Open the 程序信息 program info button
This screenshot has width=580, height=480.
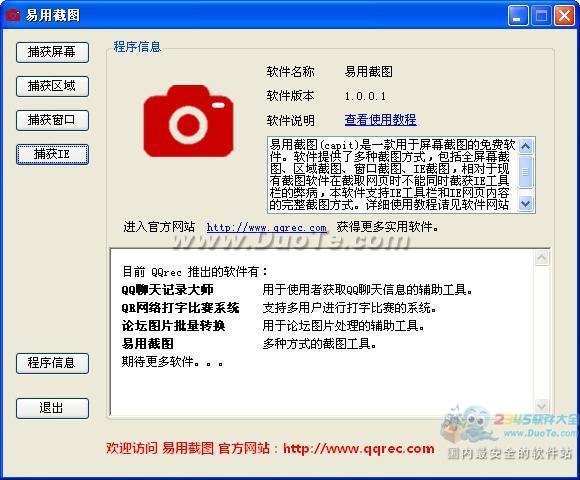pyautogui.click(x=52, y=363)
